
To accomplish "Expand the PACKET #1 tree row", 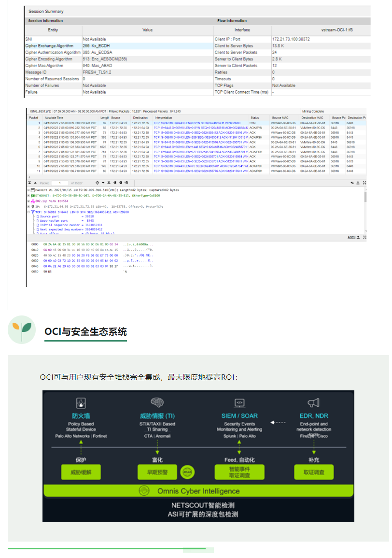I will [29, 190].
